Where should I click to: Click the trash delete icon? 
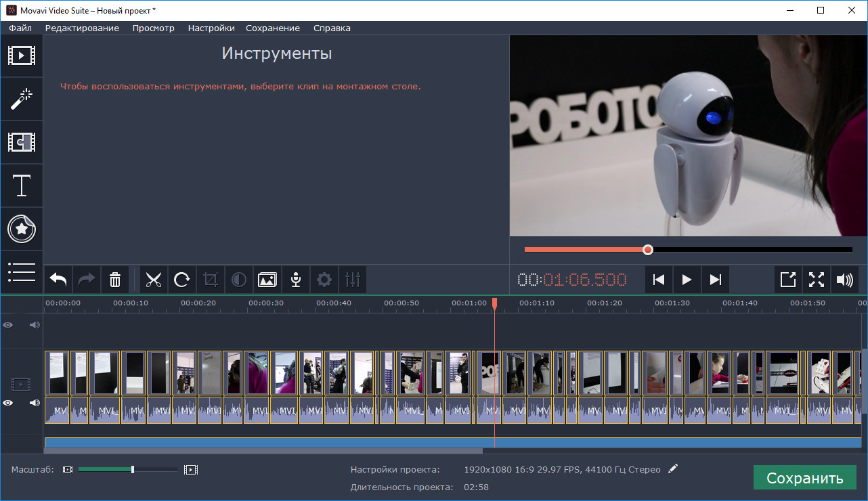(x=115, y=280)
